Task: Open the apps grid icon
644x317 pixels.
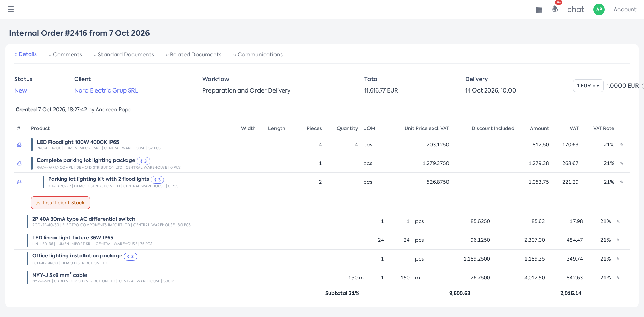Action: (539, 10)
